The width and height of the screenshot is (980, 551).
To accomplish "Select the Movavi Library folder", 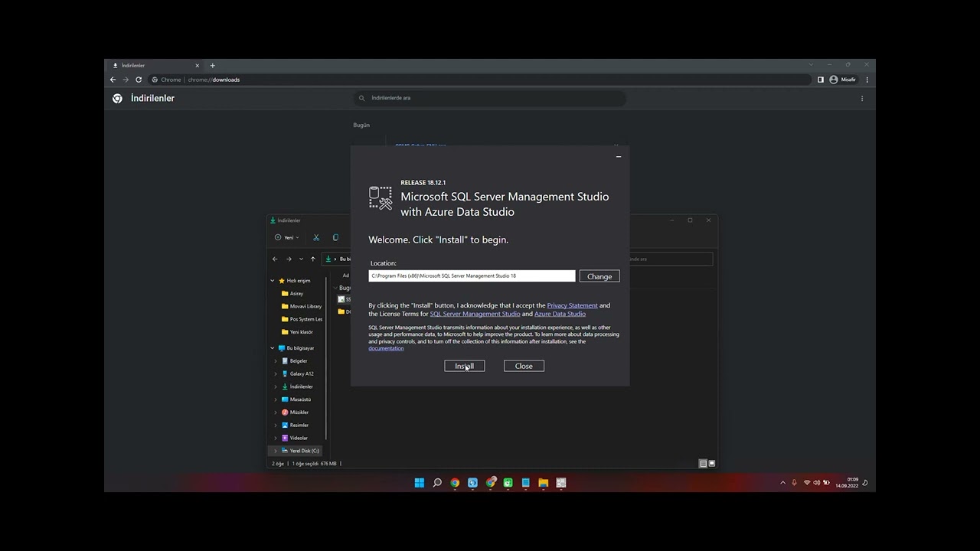I will (302, 306).
